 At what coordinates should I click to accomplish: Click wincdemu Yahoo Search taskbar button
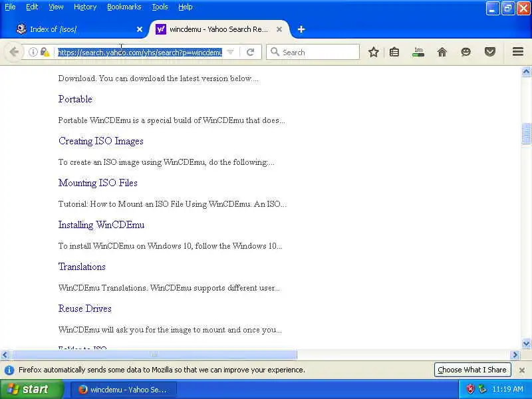124,390
